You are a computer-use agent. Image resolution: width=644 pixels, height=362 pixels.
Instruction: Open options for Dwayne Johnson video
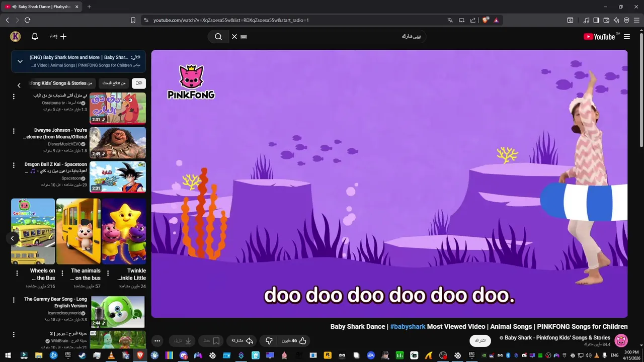[x=14, y=131]
